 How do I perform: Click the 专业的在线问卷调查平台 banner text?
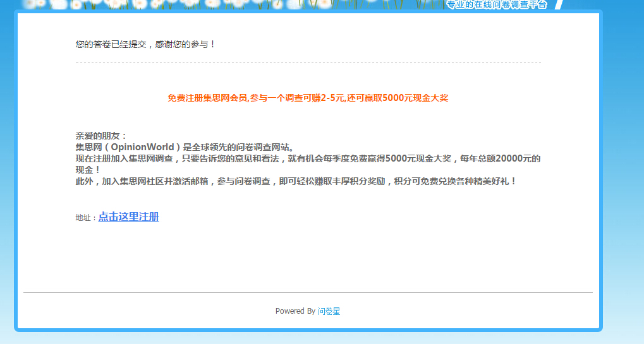pyautogui.click(x=497, y=4)
